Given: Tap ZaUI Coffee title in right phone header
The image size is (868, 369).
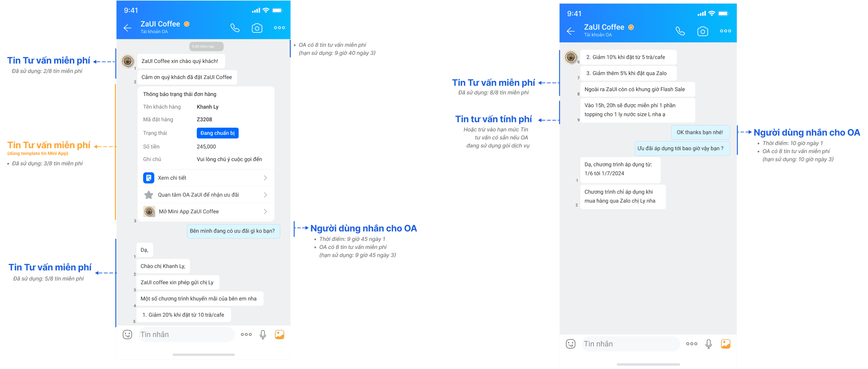Looking at the screenshot, I should click(604, 27).
